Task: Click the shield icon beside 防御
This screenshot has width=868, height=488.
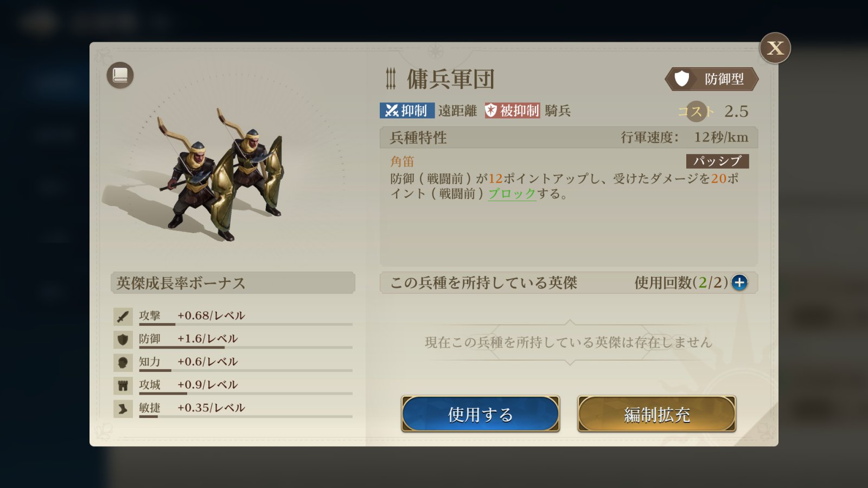Action: coord(123,339)
